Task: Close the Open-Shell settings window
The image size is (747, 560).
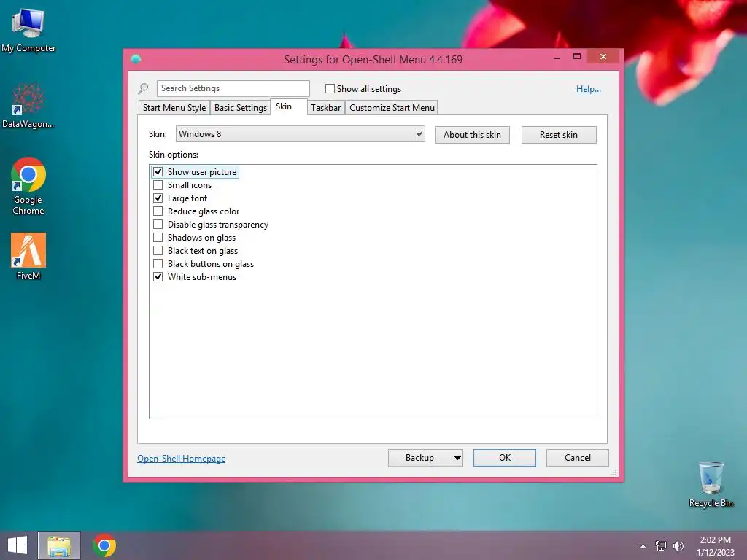Action: point(603,57)
